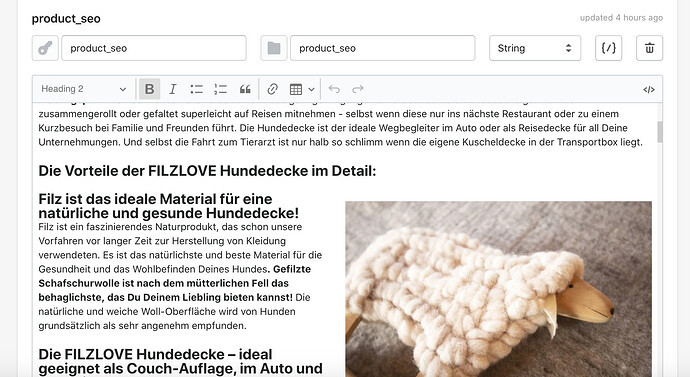The image size is (690, 377).
Task: Apply block quote formatting
Action: [x=245, y=89]
